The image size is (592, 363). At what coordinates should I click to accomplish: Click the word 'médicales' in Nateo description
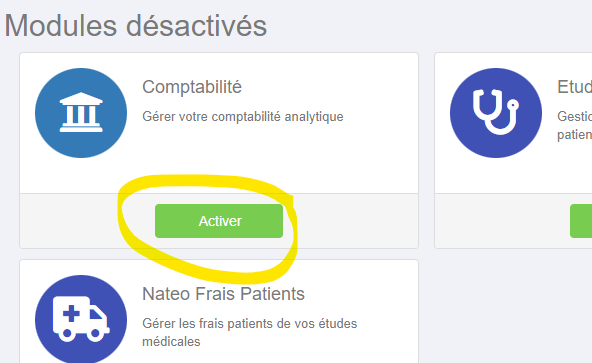[x=171, y=341]
